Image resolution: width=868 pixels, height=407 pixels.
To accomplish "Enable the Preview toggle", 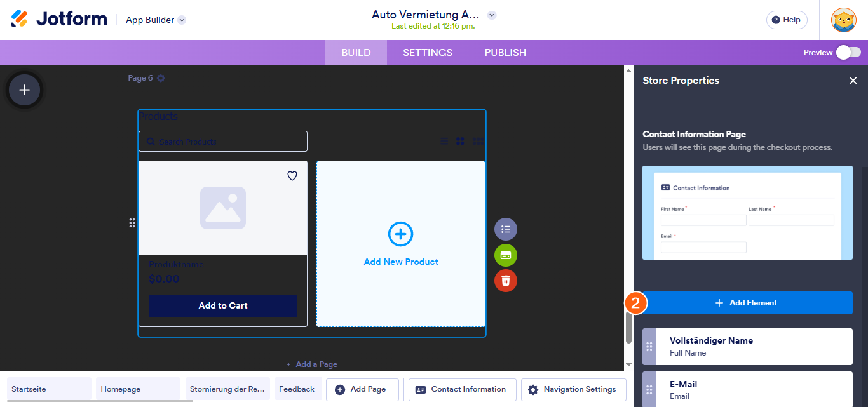I will click(848, 53).
